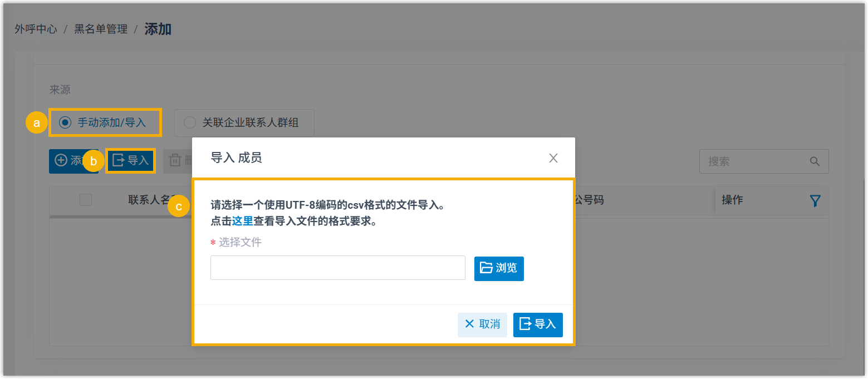The image size is (868, 379).
Task: Click the 选择文件 file path field
Action: click(x=337, y=268)
